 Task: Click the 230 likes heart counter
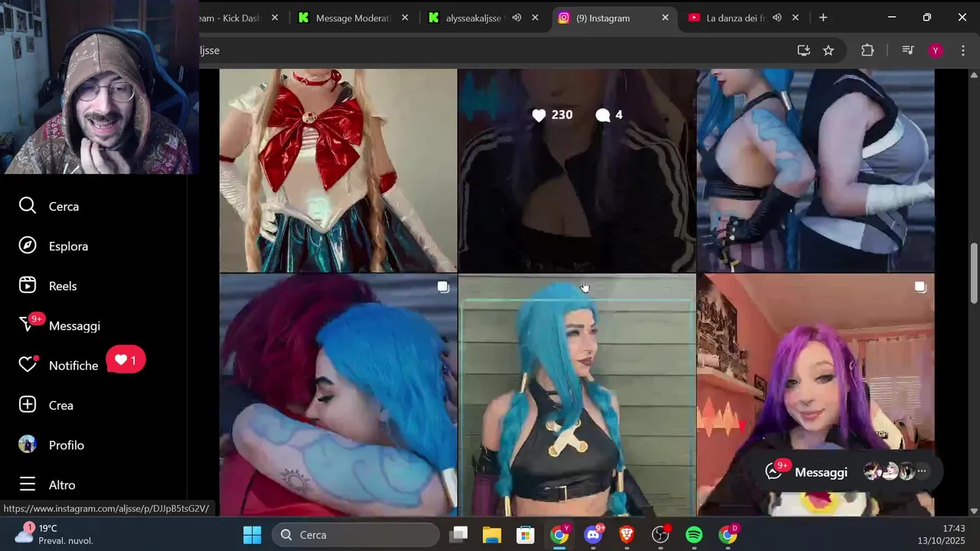(552, 115)
